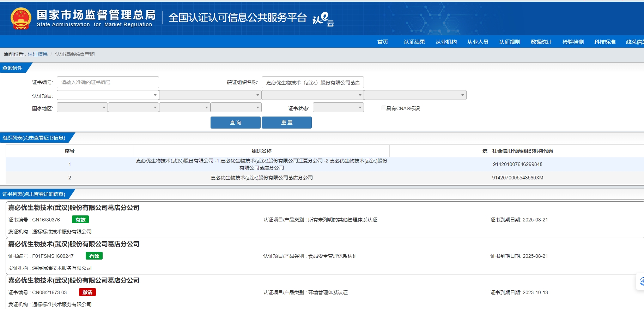Viewport: 644px width, 309px height.
Task: Open 认证结果 navigation menu
Action: 414,42
